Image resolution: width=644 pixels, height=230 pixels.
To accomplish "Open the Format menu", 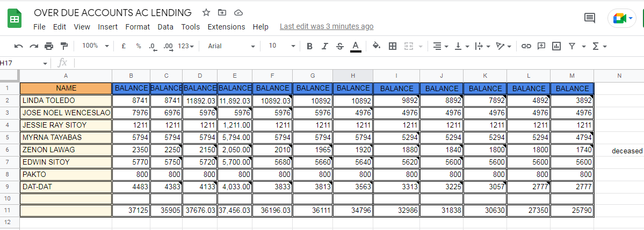I will tap(138, 27).
